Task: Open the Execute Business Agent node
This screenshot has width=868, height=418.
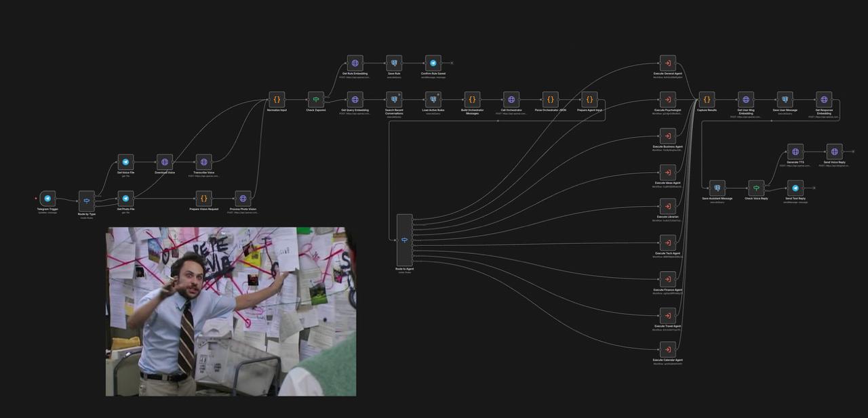Action: click(668, 136)
